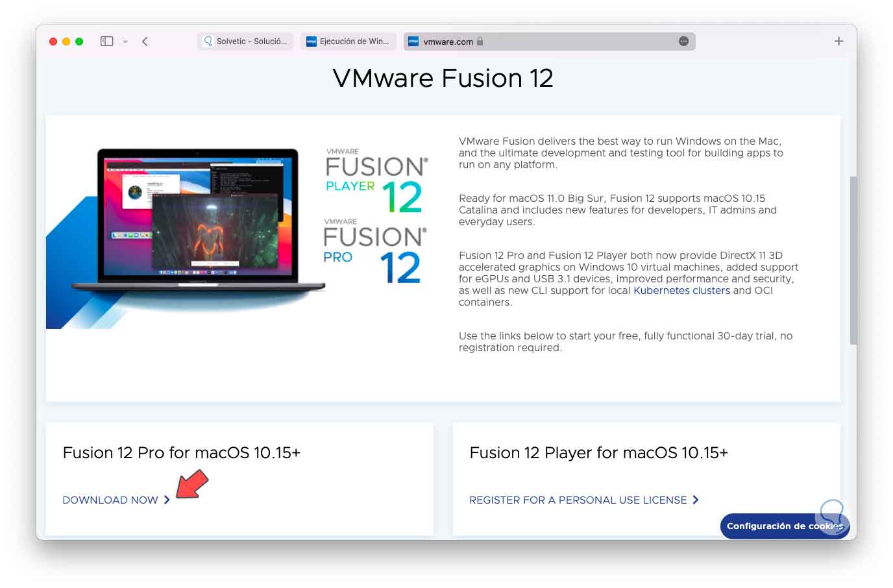Screen dimensions: 893x588
Task: Go back with the back arrow
Action: click(145, 41)
